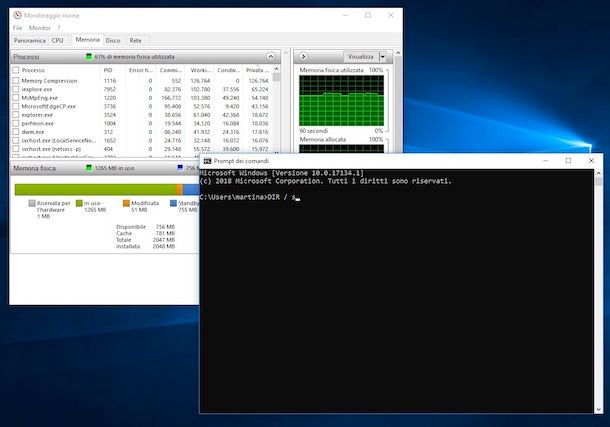Click the Memoria fisica utilizzata graph
This screenshot has width=610, height=427.
click(342, 100)
